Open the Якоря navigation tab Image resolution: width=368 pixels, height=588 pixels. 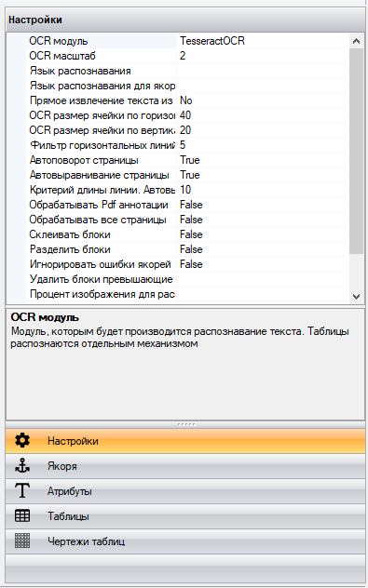(185, 466)
